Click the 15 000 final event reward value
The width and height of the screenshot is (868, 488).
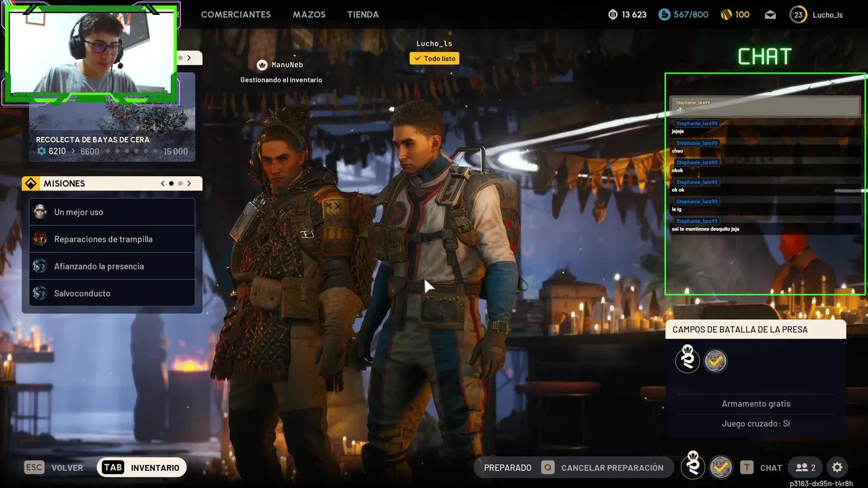(176, 151)
